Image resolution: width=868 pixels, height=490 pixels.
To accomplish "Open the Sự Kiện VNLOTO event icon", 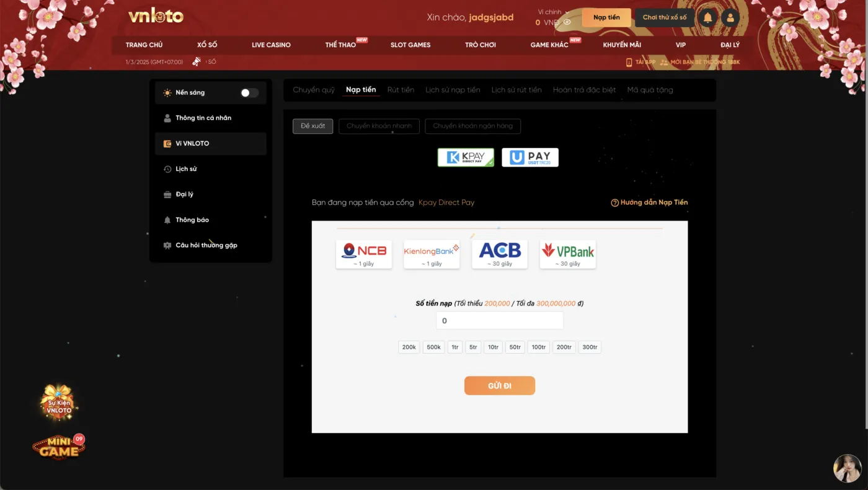I will (59, 404).
